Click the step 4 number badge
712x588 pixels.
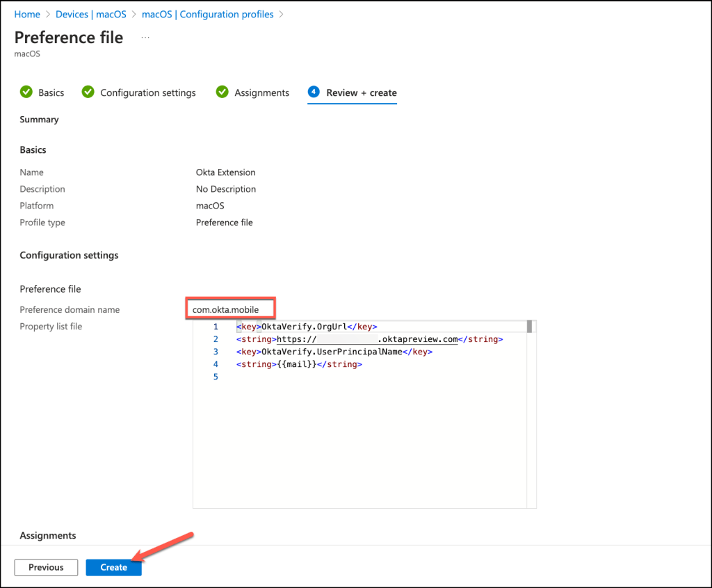[x=314, y=92]
